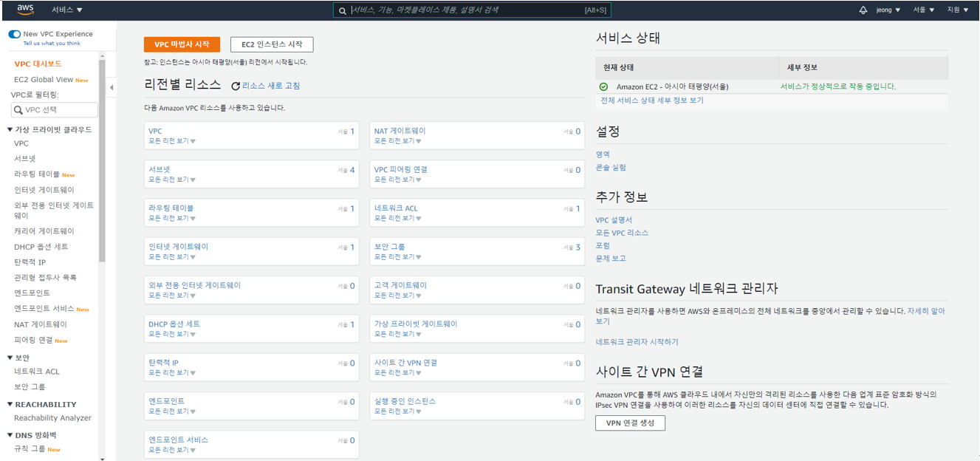Screen dimensions: 980x461
Task: Open the 서울 region dropdown
Action: pyautogui.click(x=924, y=10)
